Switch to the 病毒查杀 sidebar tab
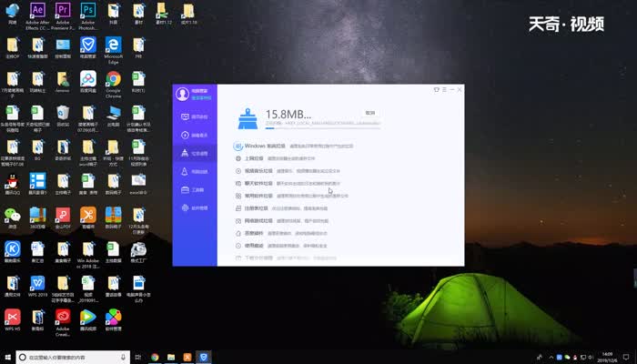 (195, 135)
